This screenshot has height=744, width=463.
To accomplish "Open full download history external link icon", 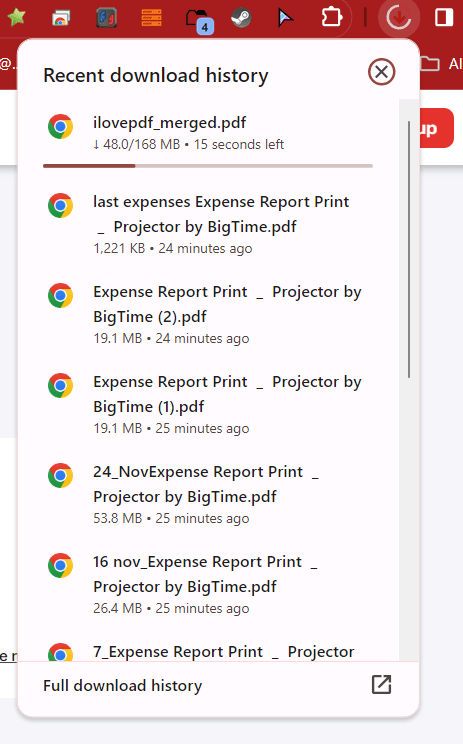I will click(x=381, y=684).
